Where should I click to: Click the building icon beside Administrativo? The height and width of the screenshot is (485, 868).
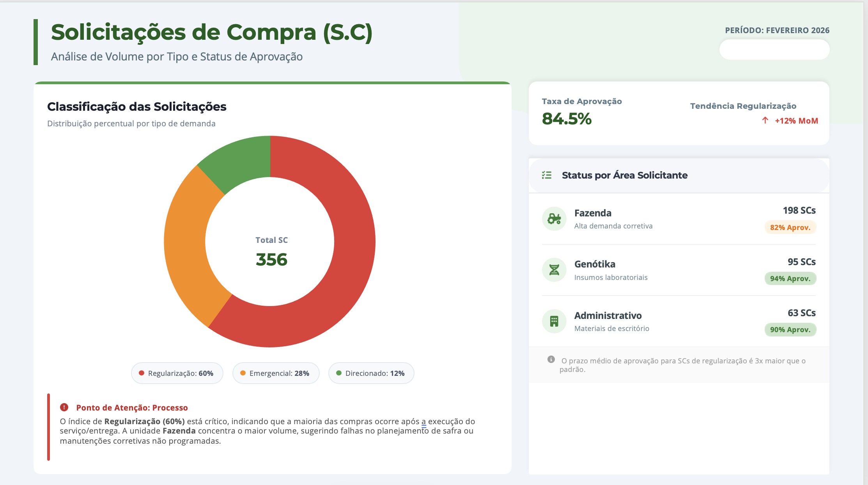(554, 321)
